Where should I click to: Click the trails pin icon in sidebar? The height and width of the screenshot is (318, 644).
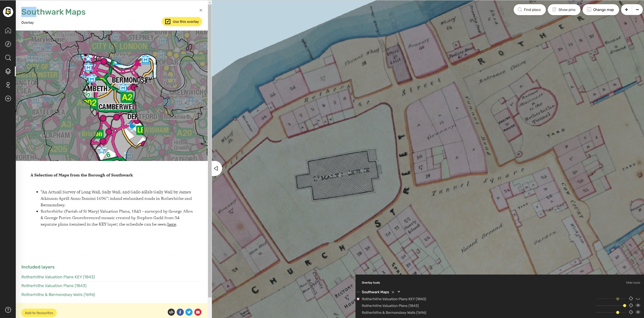8,85
